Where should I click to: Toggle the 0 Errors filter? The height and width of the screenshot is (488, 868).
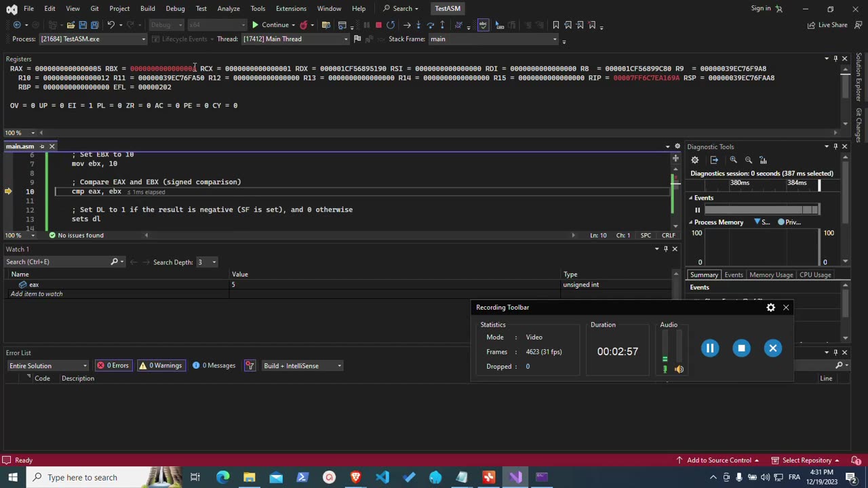113,366
